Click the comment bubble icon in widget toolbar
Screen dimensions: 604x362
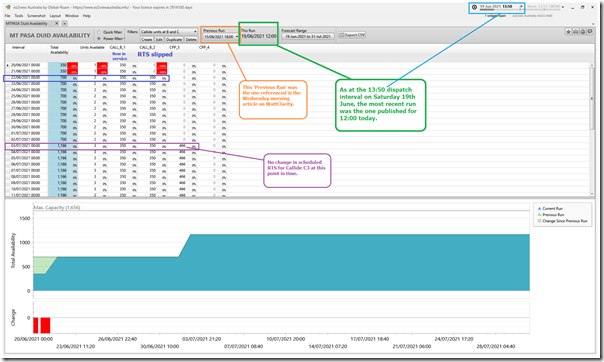pyautogui.click(x=590, y=32)
